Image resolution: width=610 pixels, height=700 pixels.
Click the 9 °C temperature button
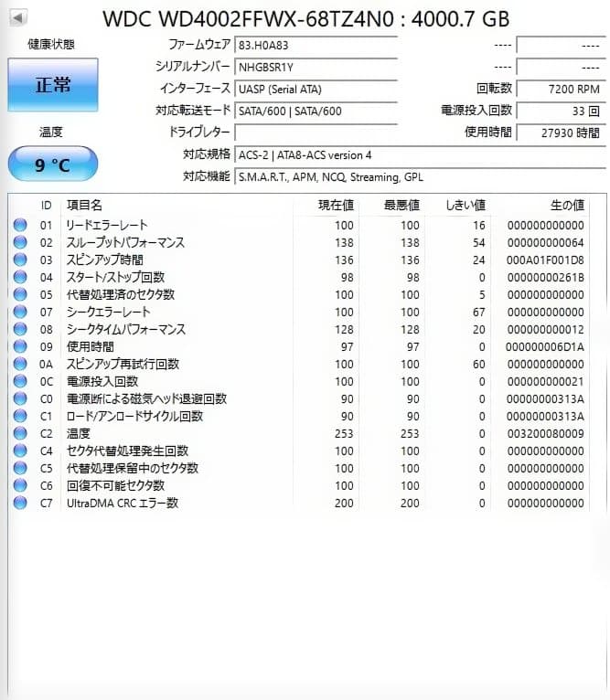point(53,164)
